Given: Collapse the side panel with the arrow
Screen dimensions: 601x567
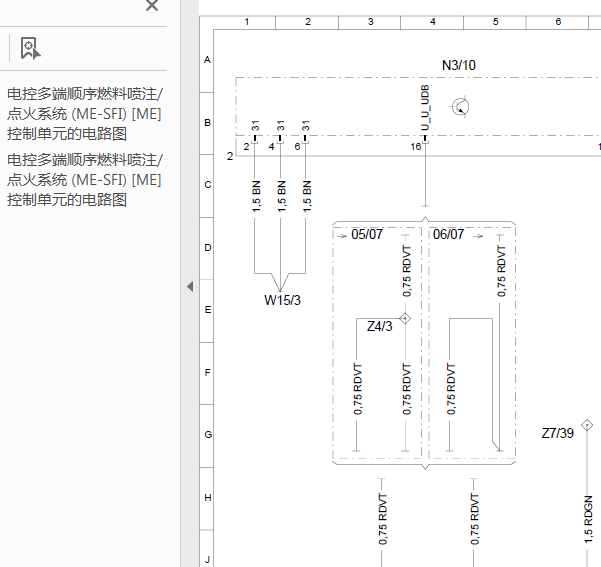Looking at the screenshot, I should pos(190,286).
